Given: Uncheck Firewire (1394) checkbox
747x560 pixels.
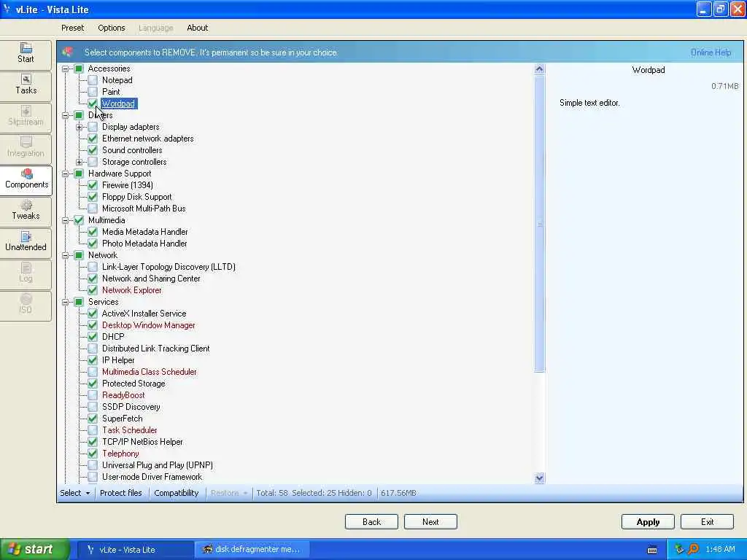Looking at the screenshot, I should pos(93,185).
